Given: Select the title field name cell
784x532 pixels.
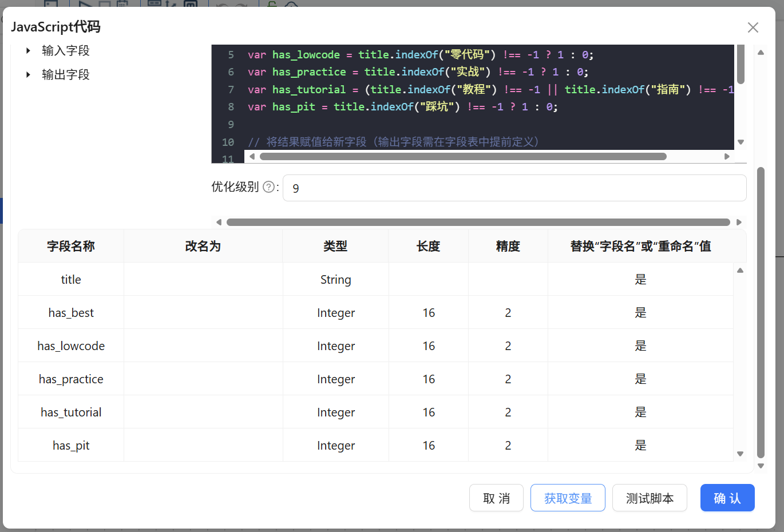Looking at the screenshot, I should click(x=71, y=279).
